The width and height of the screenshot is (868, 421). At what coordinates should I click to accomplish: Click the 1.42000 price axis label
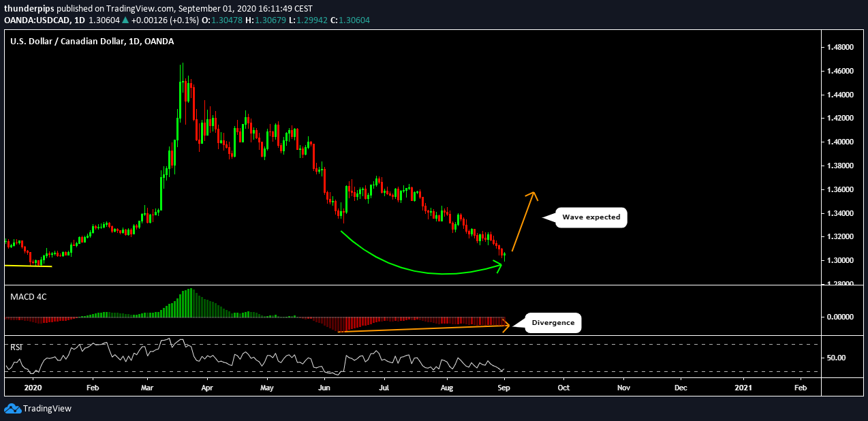click(x=841, y=119)
